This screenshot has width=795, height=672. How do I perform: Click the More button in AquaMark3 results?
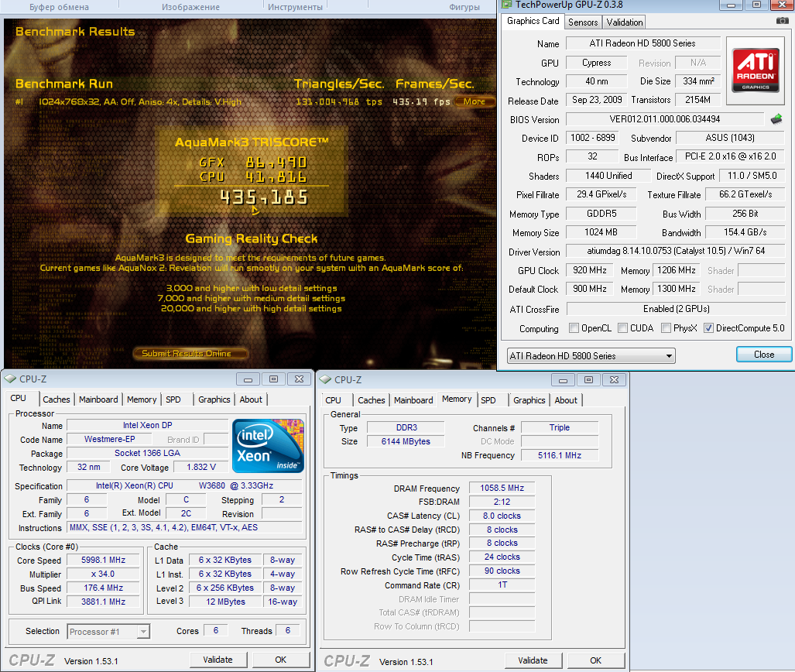(x=474, y=101)
